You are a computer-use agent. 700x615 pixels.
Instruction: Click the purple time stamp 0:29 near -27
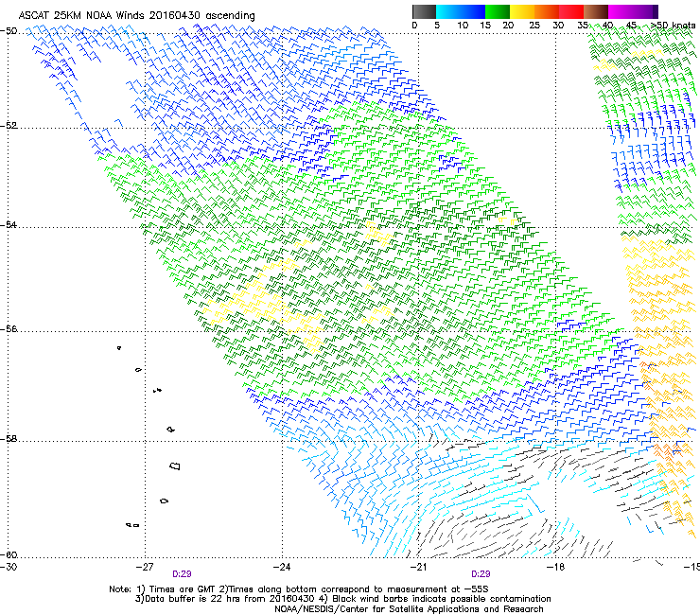point(182,574)
